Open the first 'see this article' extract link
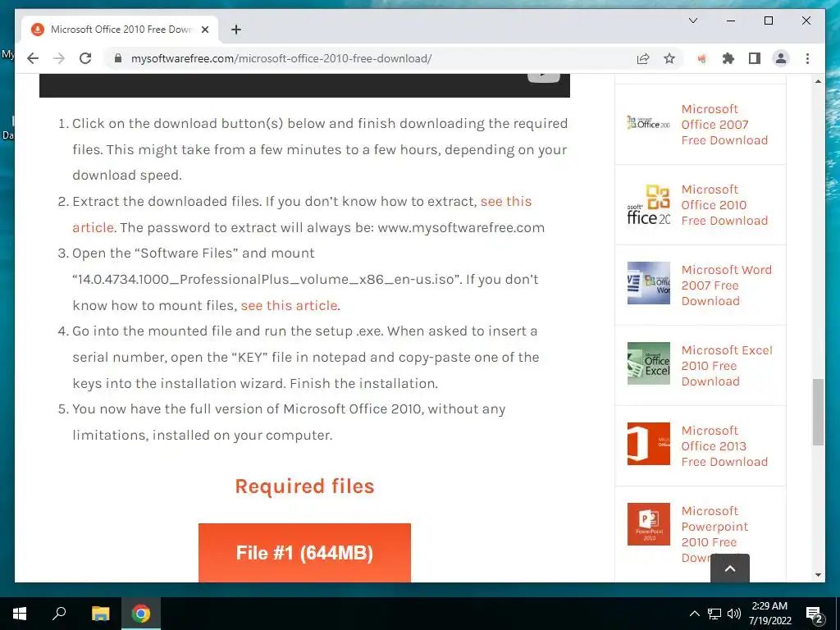 click(x=302, y=214)
